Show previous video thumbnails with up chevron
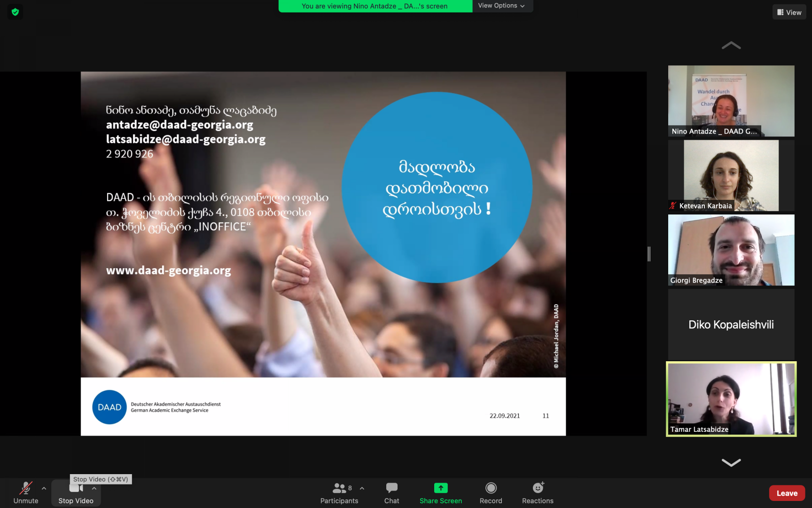The height and width of the screenshot is (508, 812). pyautogui.click(x=731, y=46)
